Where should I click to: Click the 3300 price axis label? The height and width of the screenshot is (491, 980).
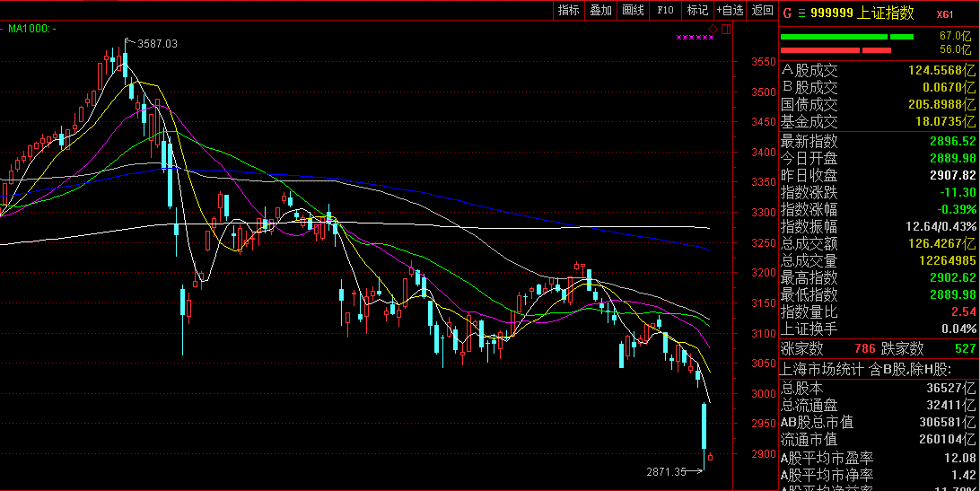coord(764,213)
